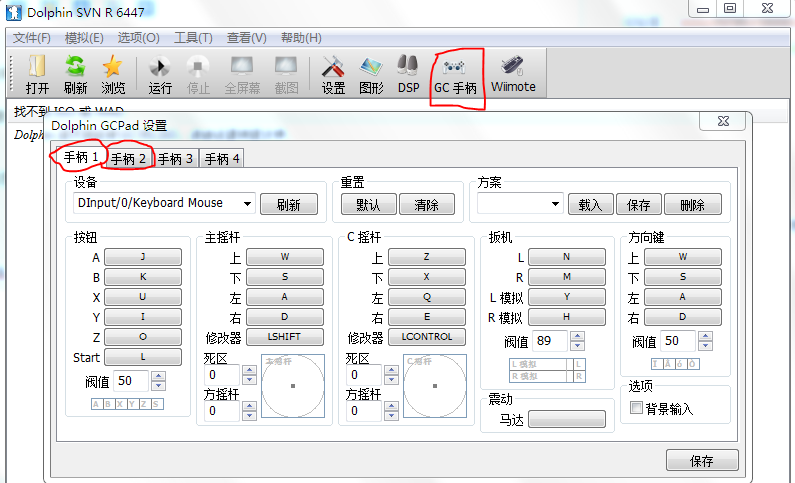Click the 默认 default reset button
795x483 pixels.
368,204
